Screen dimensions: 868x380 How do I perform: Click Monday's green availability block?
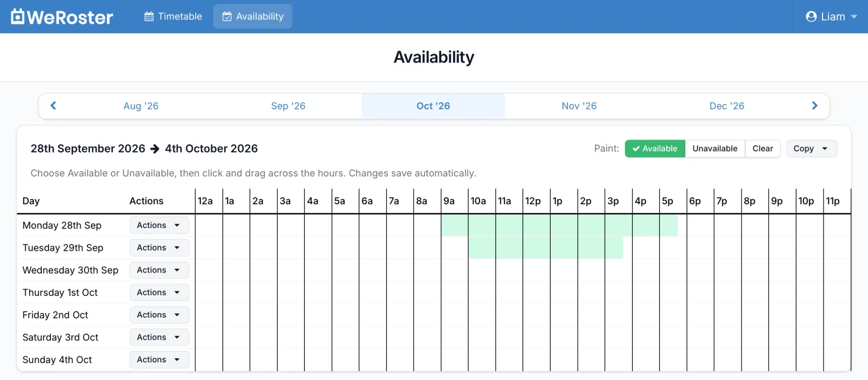(559, 225)
